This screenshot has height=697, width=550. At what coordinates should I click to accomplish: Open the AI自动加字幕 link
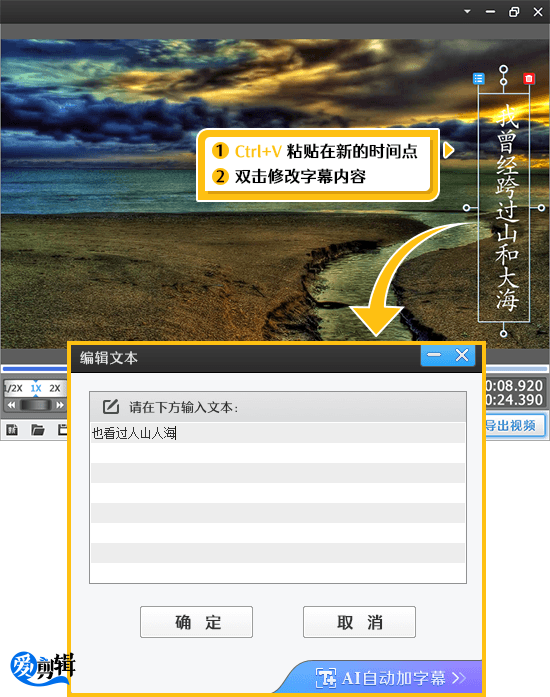(x=391, y=678)
